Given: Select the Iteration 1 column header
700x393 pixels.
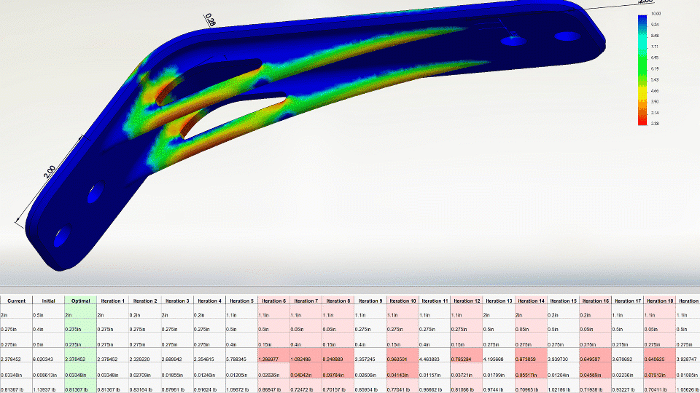Looking at the screenshot, I should click(x=112, y=301).
